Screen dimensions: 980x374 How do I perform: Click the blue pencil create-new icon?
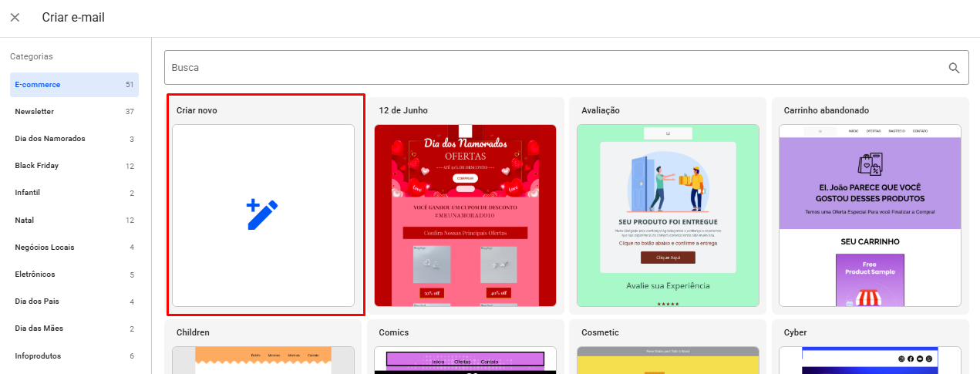pos(262,214)
